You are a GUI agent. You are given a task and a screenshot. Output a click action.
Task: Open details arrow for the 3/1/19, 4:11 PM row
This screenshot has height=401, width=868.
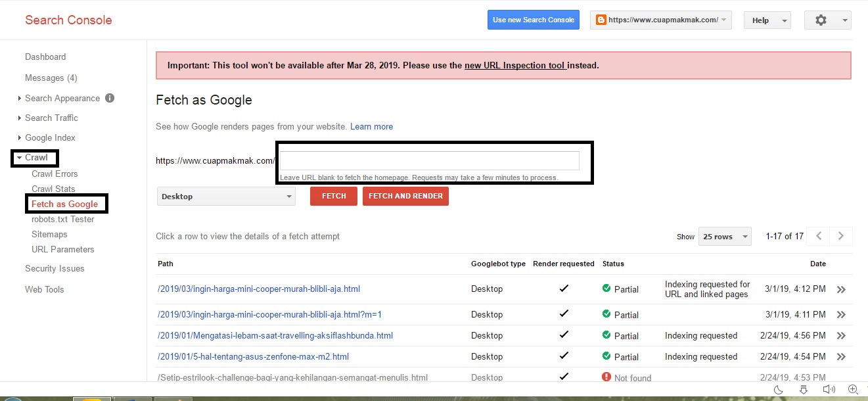pyautogui.click(x=841, y=315)
